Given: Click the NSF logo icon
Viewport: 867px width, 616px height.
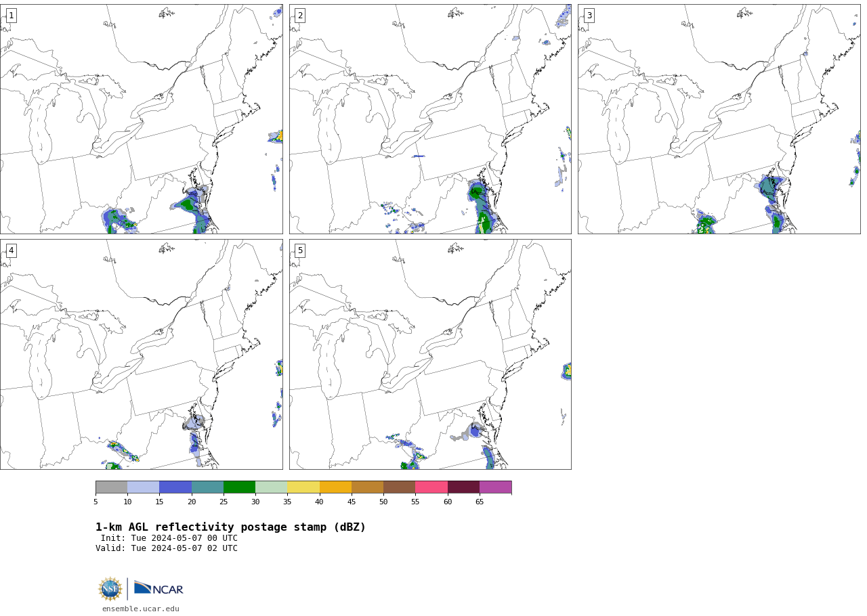Looking at the screenshot, I should coord(110,589).
